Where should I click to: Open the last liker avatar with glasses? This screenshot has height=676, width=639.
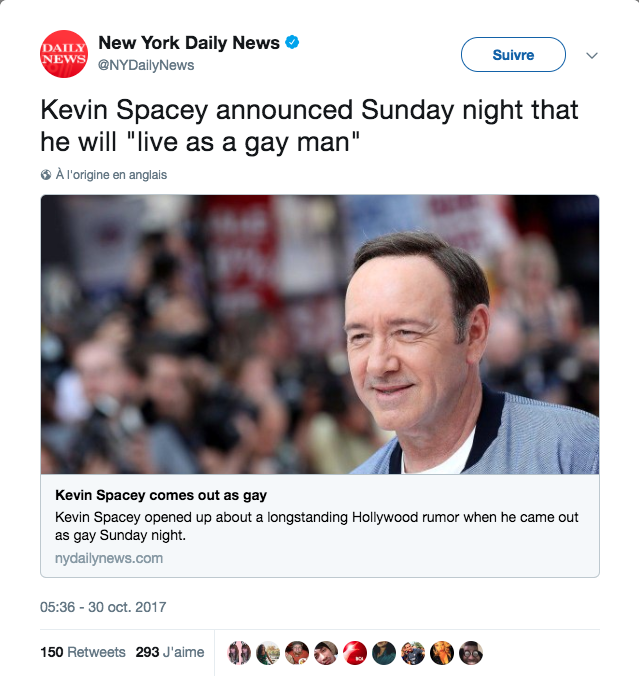[471, 653]
